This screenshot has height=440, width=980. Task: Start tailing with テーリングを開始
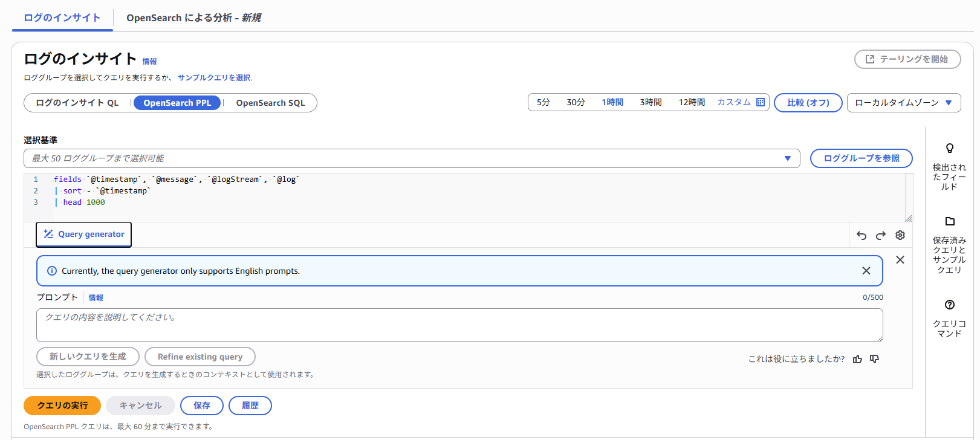click(907, 59)
